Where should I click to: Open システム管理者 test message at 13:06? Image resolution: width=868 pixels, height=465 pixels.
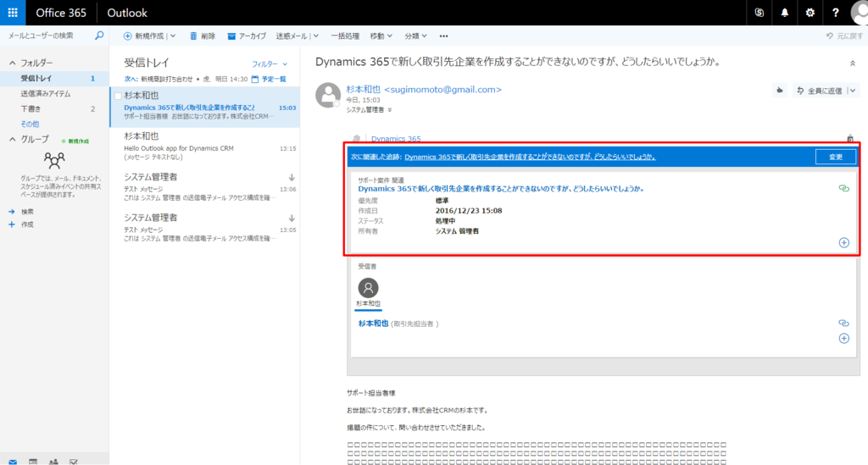[205, 187]
